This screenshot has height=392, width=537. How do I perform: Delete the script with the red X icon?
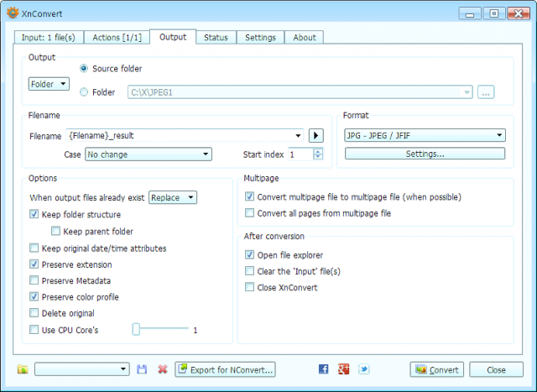click(163, 369)
